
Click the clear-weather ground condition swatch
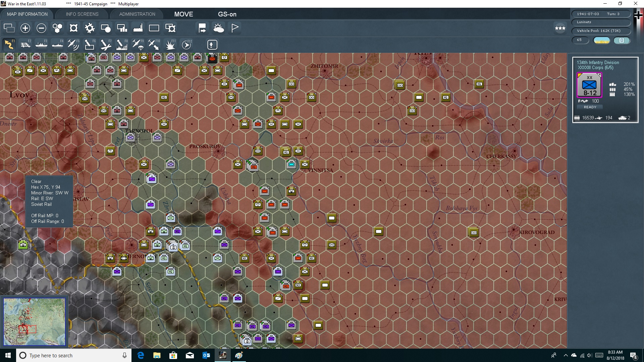click(601, 40)
